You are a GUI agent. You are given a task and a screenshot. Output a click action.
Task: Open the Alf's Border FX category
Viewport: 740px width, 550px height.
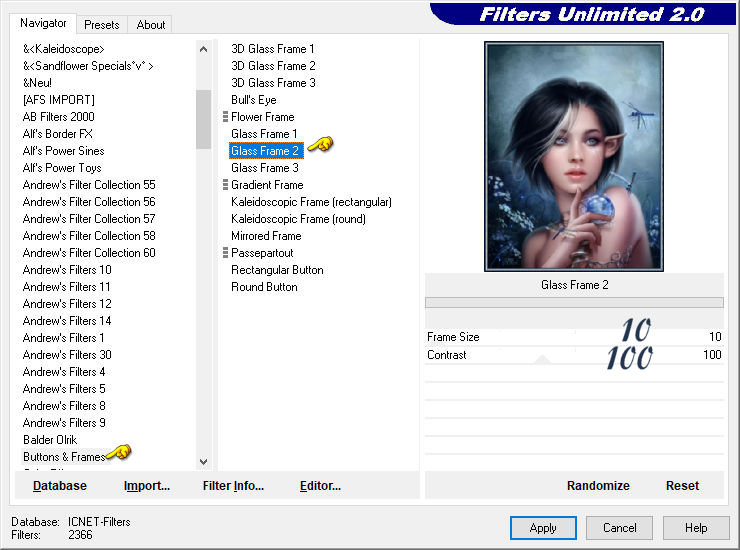pyautogui.click(x=58, y=134)
